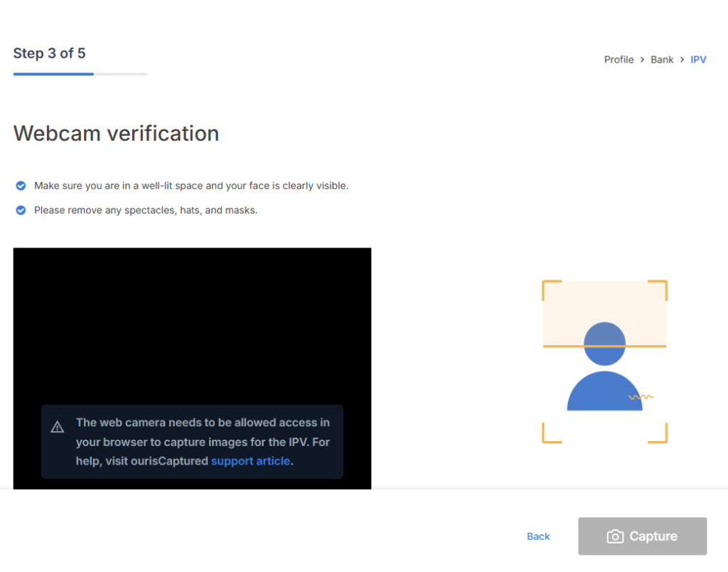
Task: Click the check icon beside spectacles instruction
Action: tap(21, 211)
